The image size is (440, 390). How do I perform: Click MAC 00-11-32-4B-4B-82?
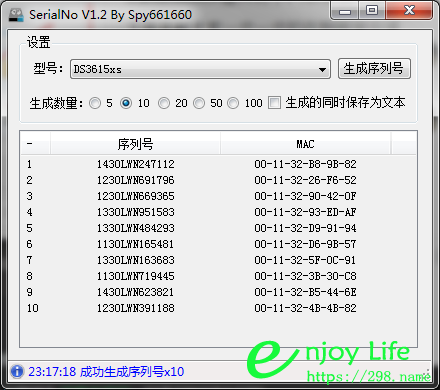[x=305, y=308]
